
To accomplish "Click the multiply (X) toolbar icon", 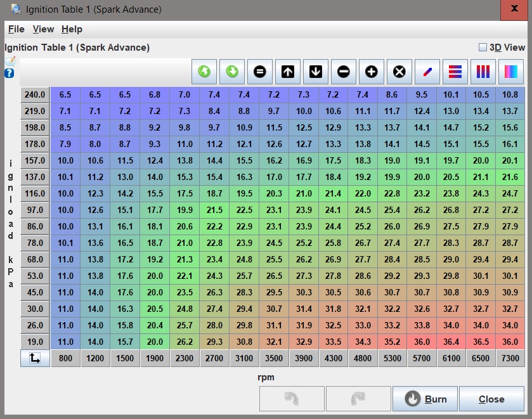I will (399, 72).
